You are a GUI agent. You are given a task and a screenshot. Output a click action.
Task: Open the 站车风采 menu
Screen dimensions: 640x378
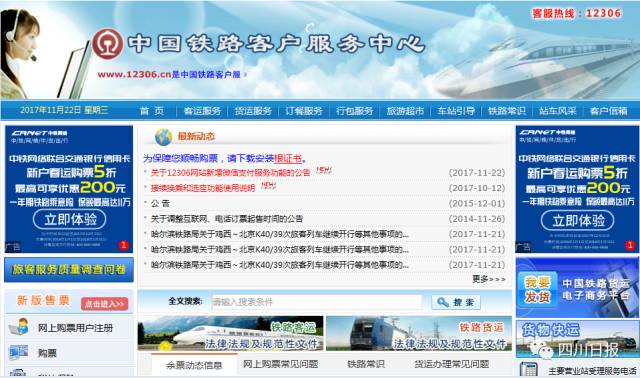558,111
